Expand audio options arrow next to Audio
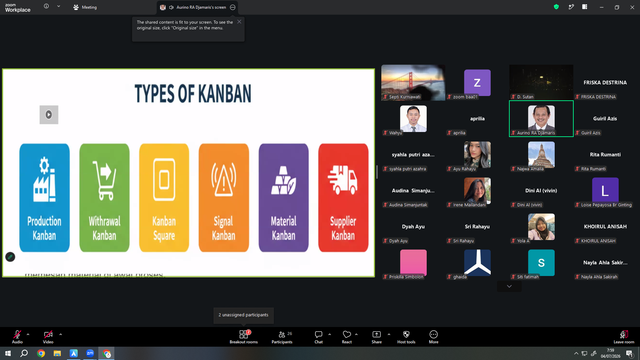Viewport: 640px width, 360px height. coord(28,334)
